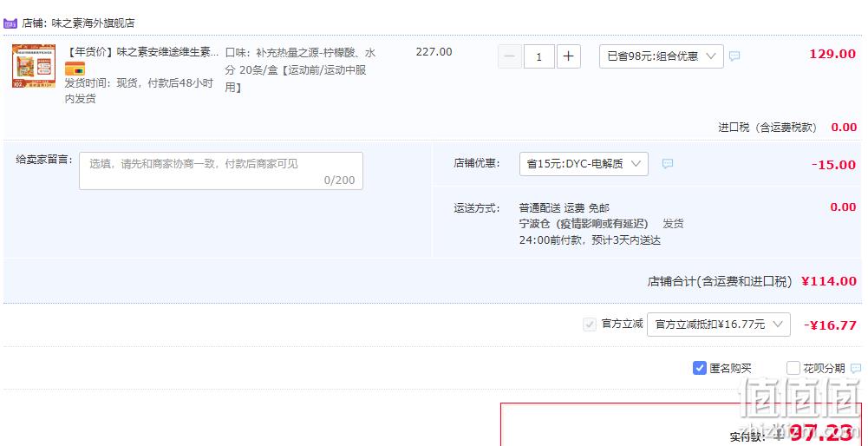The height and width of the screenshot is (446, 868).
Task: Select the official deduction amount -¥16.77
Action: tap(831, 325)
